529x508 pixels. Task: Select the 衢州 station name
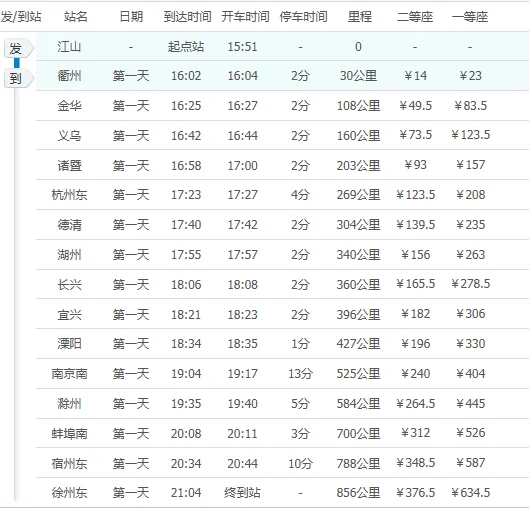click(x=69, y=76)
